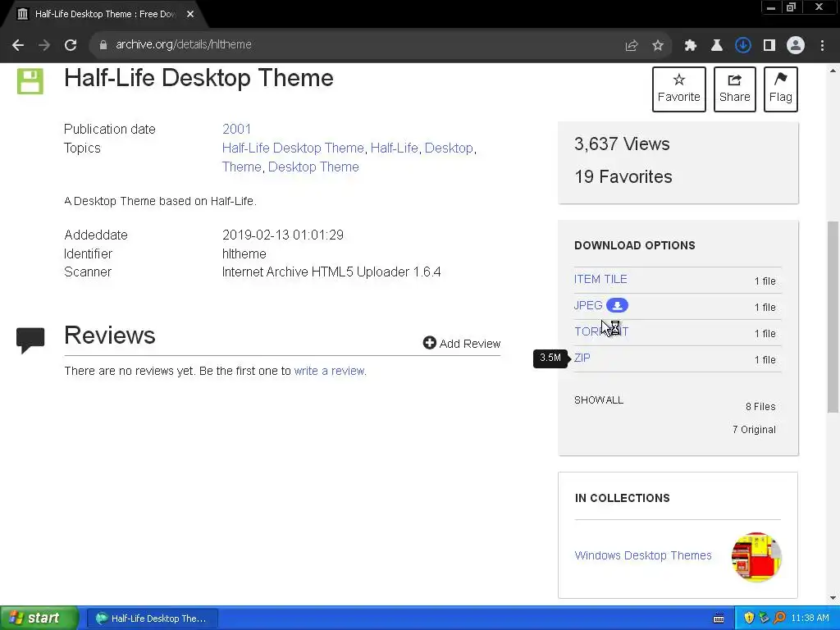Click the Windows Desktop Themes collection thumbnail
This screenshot has height=630, width=840.
click(x=756, y=557)
